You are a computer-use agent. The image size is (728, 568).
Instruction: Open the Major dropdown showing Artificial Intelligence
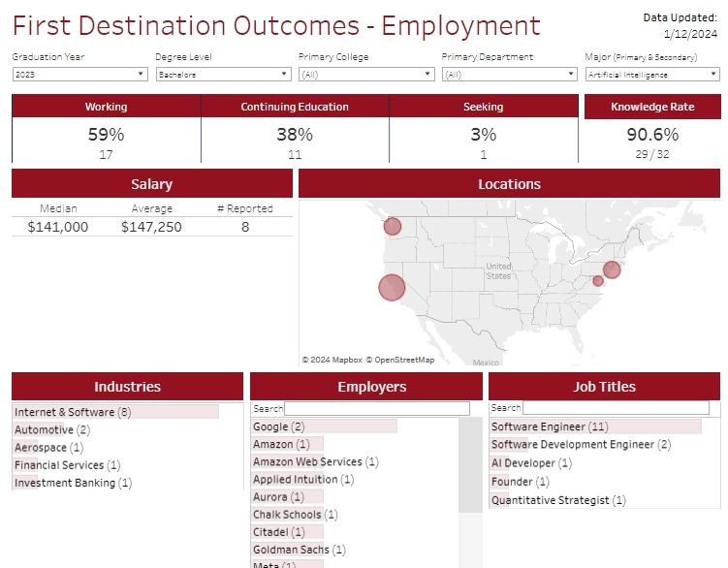pyautogui.click(x=652, y=75)
